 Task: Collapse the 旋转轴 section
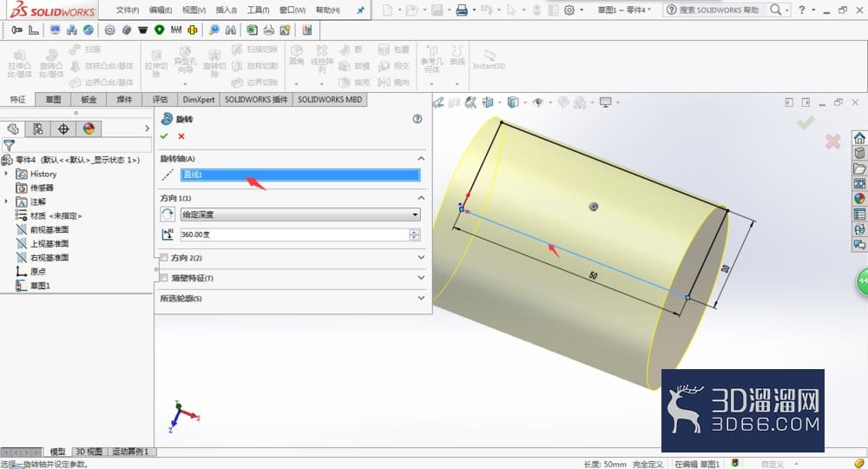click(421, 159)
